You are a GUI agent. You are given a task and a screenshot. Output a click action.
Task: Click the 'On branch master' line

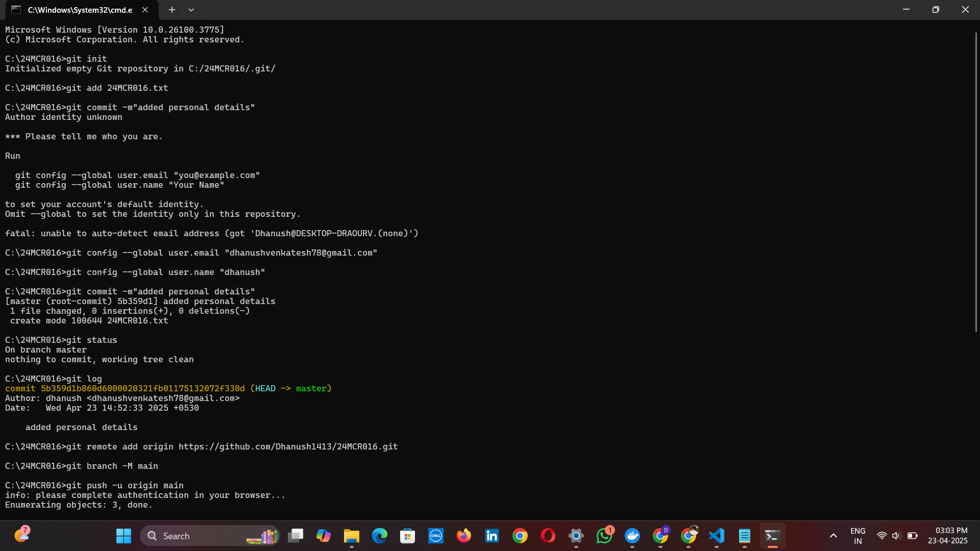tap(46, 350)
